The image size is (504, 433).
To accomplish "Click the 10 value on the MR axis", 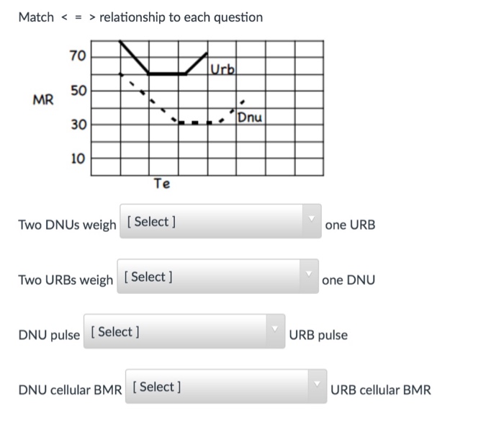I will point(77,158).
